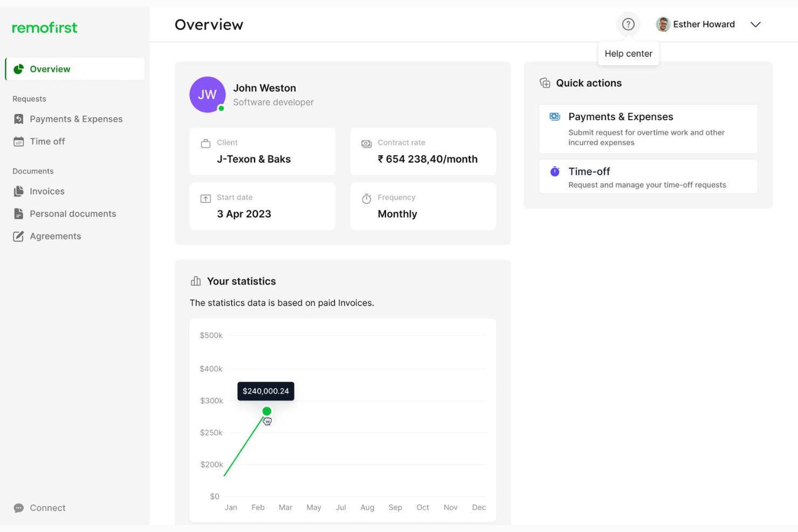Click the Payments & Expenses quick action icon
Screen dimensions: 798x532
[x=555, y=116]
